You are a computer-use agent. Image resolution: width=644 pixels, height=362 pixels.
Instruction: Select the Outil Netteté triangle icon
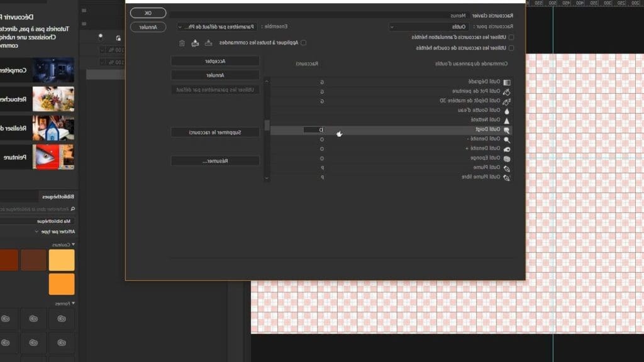pos(507,121)
